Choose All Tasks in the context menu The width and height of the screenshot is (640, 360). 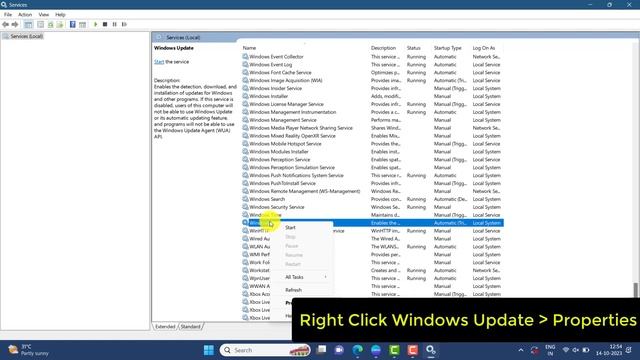pos(294,277)
